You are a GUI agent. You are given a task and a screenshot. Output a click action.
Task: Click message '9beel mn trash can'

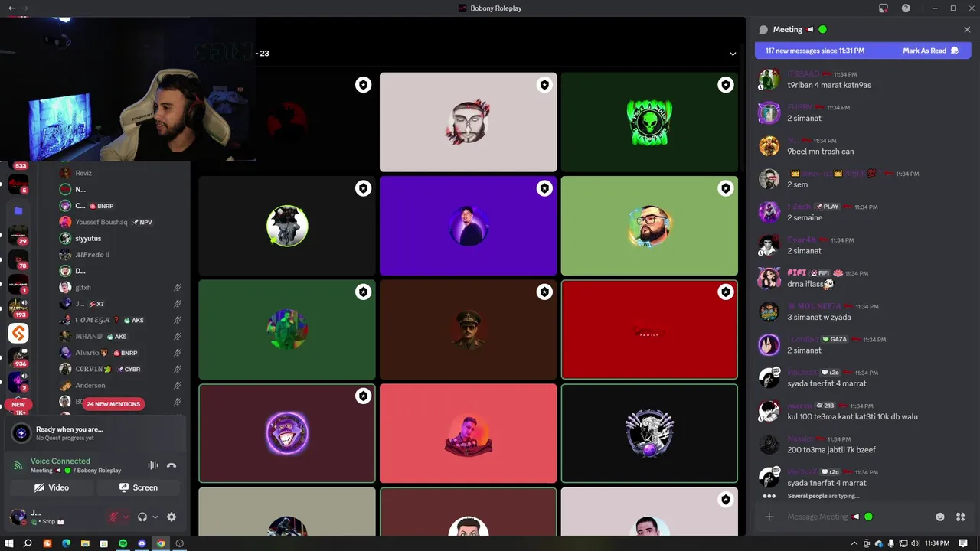coord(820,152)
